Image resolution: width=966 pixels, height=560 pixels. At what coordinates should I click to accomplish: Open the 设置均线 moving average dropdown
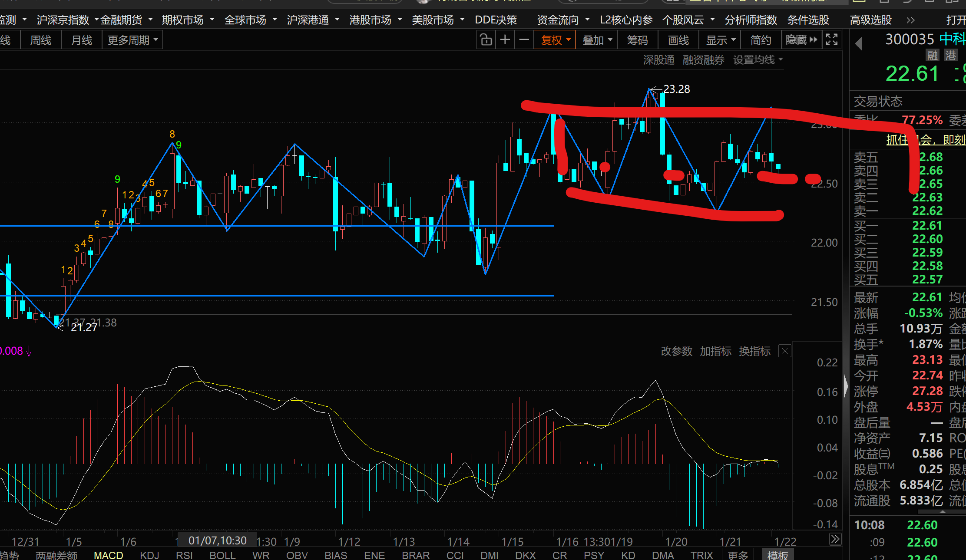tap(758, 60)
